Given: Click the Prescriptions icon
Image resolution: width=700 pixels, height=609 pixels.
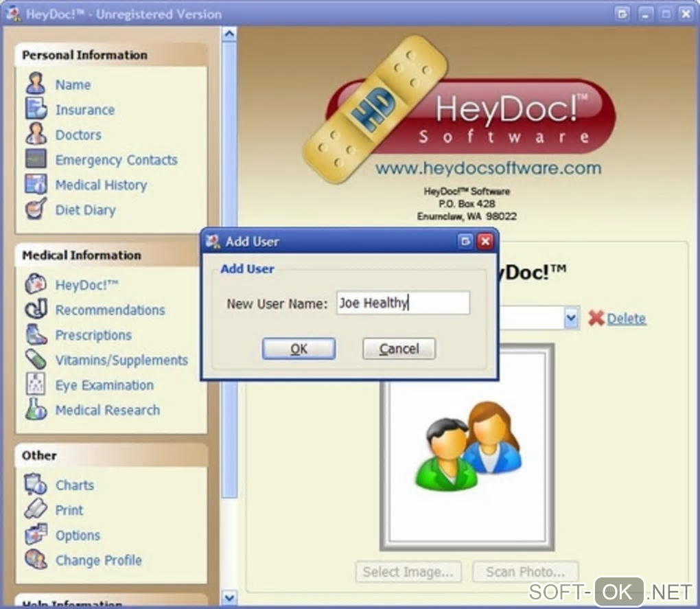Looking at the screenshot, I should 36,334.
